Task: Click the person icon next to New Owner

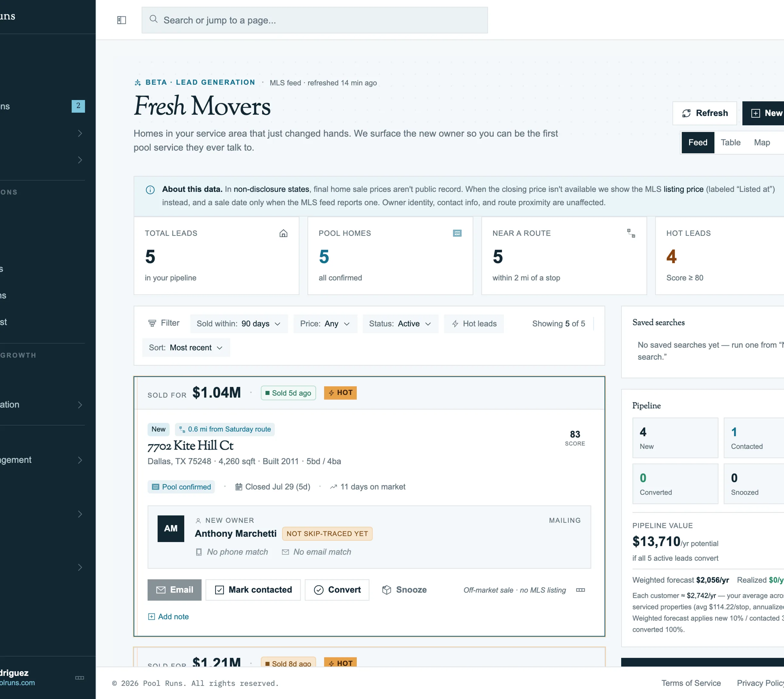Action: 198,521
